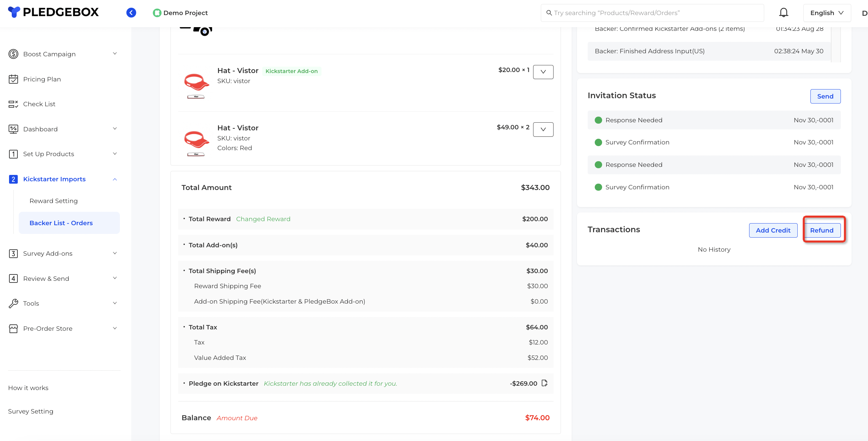This screenshot has height=441, width=868.
Task: Click the Pricing Plan calendar icon
Action: click(13, 79)
